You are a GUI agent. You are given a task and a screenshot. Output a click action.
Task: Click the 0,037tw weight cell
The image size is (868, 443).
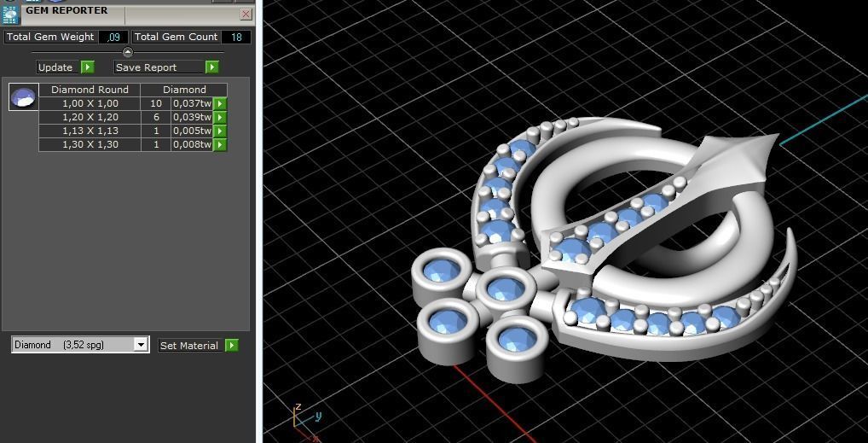point(192,103)
